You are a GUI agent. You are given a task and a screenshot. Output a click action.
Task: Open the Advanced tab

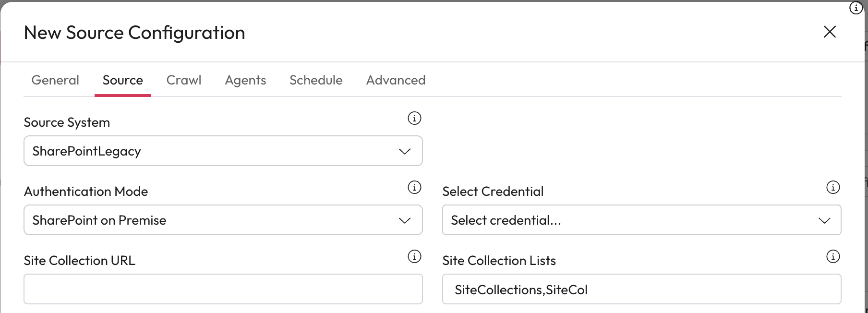click(396, 80)
